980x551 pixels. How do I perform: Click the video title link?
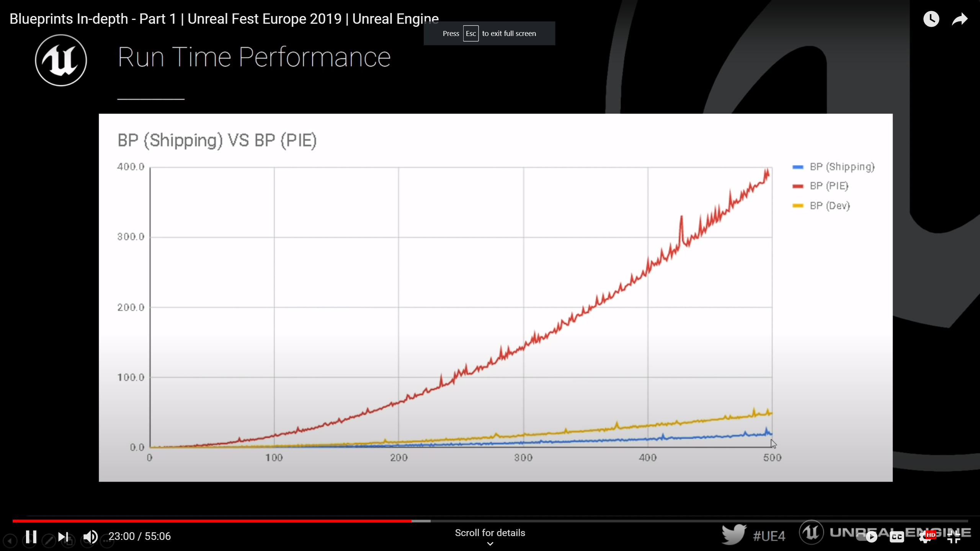(224, 19)
